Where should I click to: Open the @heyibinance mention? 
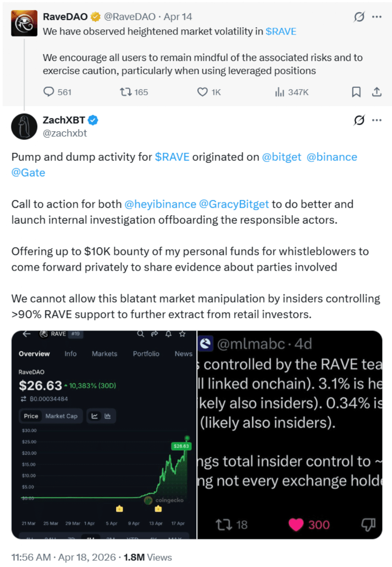click(x=160, y=204)
